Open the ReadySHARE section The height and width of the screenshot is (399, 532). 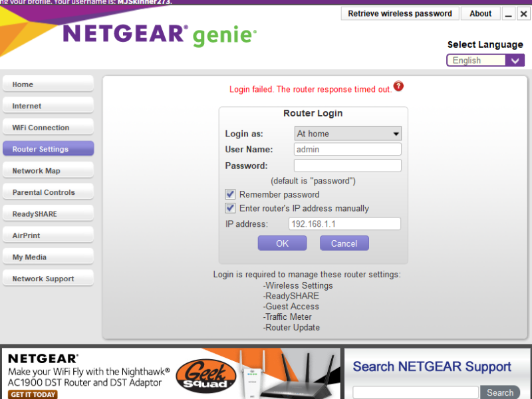[x=48, y=213]
